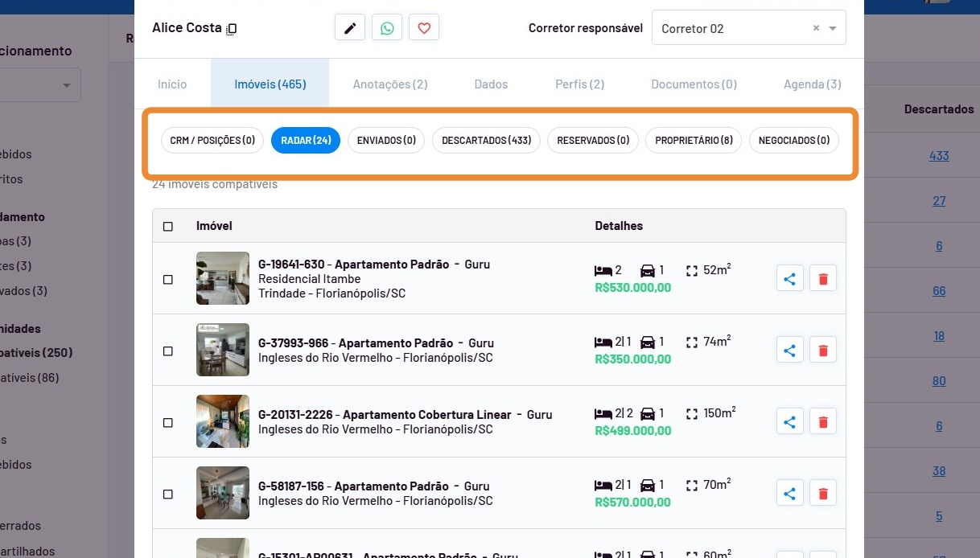
Task: Copy client name icon next to Alice Costa
Action: point(232,29)
